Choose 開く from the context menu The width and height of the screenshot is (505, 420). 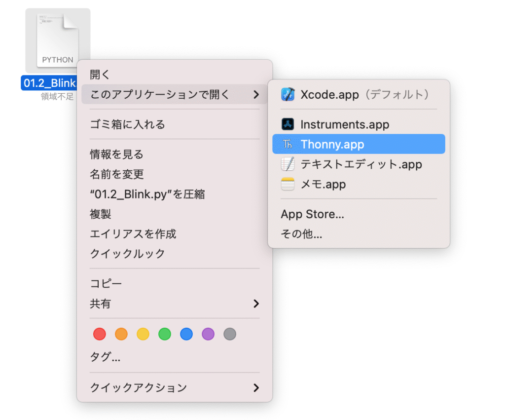pyautogui.click(x=175, y=75)
